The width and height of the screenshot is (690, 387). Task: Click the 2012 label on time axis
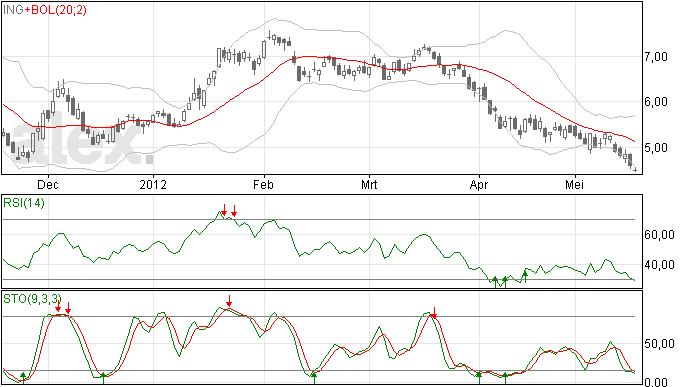[x=153, y=184]
